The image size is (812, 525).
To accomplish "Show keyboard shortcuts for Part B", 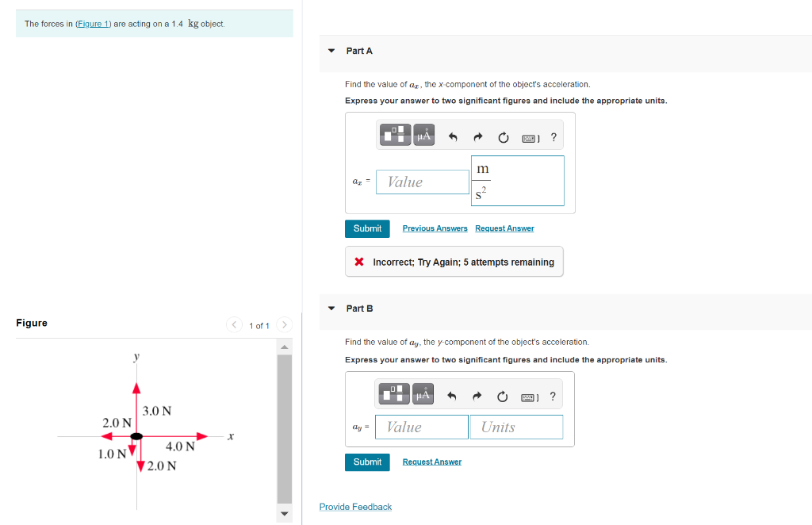I will [x=530, y=397].
